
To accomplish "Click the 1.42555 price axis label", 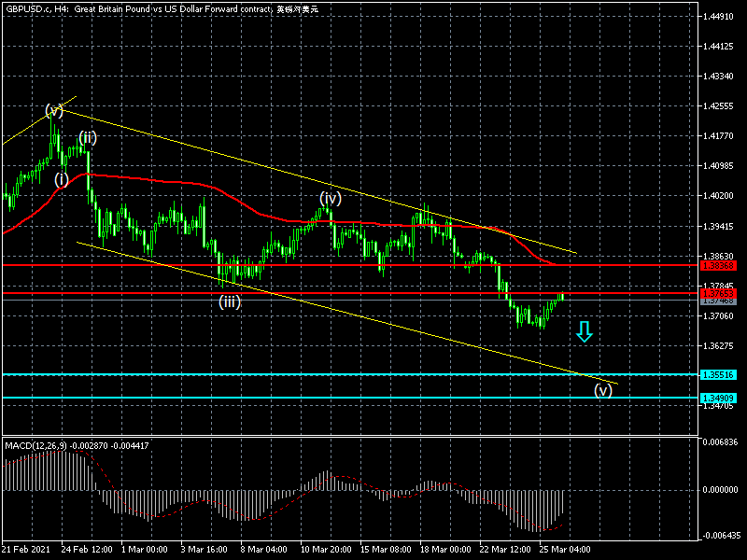I will pos(718,106).
